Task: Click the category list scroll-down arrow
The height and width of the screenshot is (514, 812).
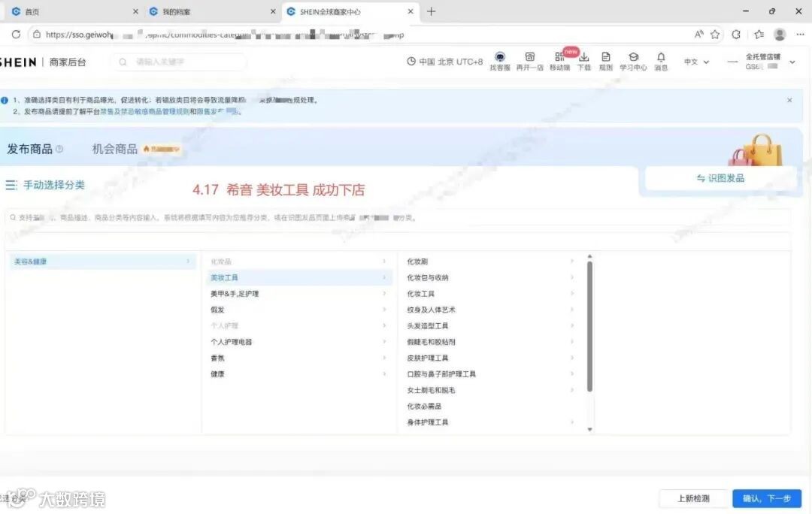Action: (x=589, y=430)
